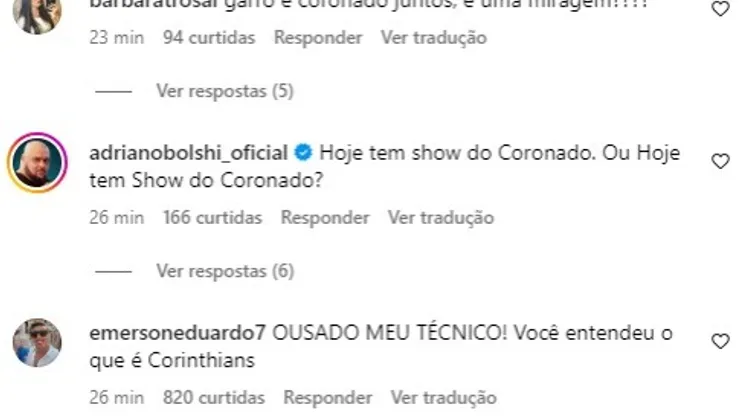Like emersoneduardo7's comment with the heart
Image resolution: width=740 pixels, height=416 pixels.
(x=720, y=341)
